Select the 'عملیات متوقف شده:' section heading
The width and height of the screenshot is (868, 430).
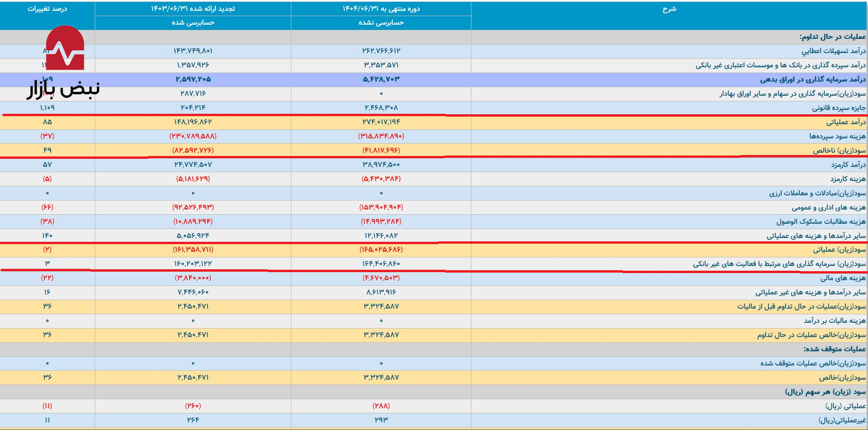834,349
